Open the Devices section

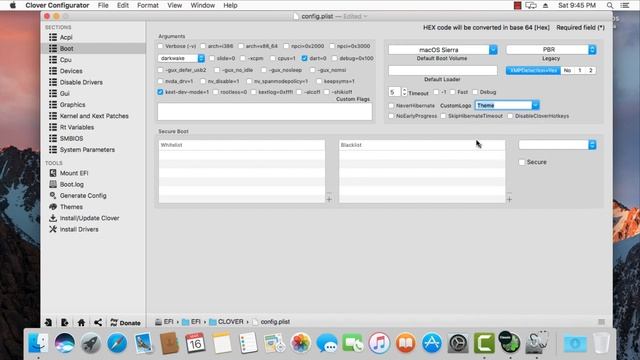click(x=71, y=71)
